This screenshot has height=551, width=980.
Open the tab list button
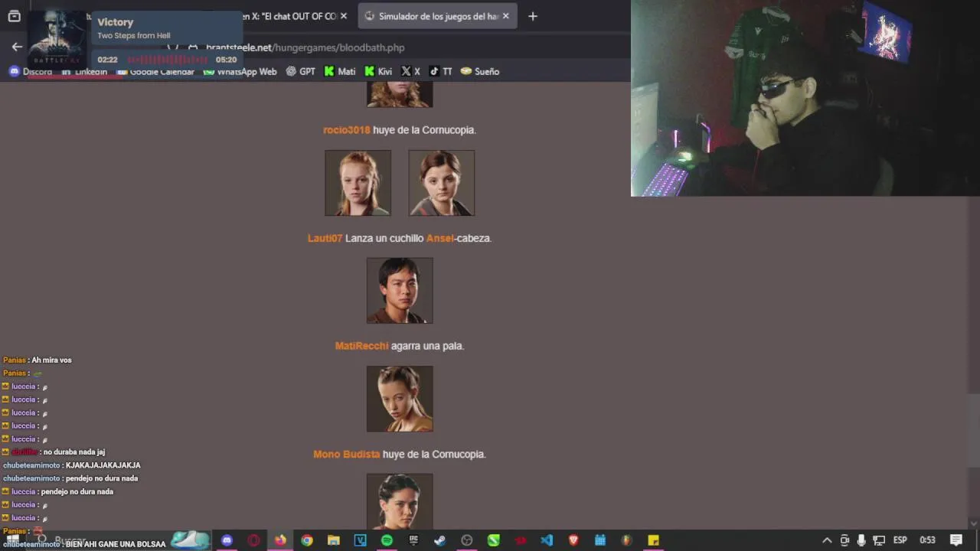14,16
